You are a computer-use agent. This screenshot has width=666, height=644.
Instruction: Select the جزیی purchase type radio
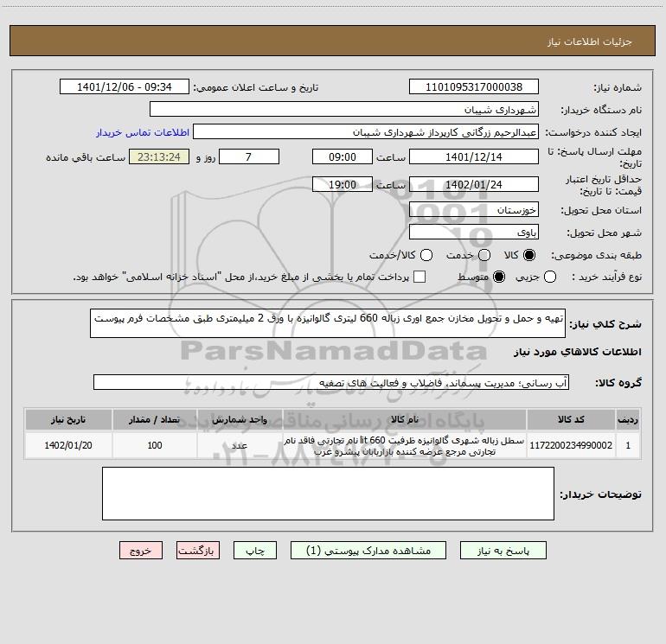[550, 277]
